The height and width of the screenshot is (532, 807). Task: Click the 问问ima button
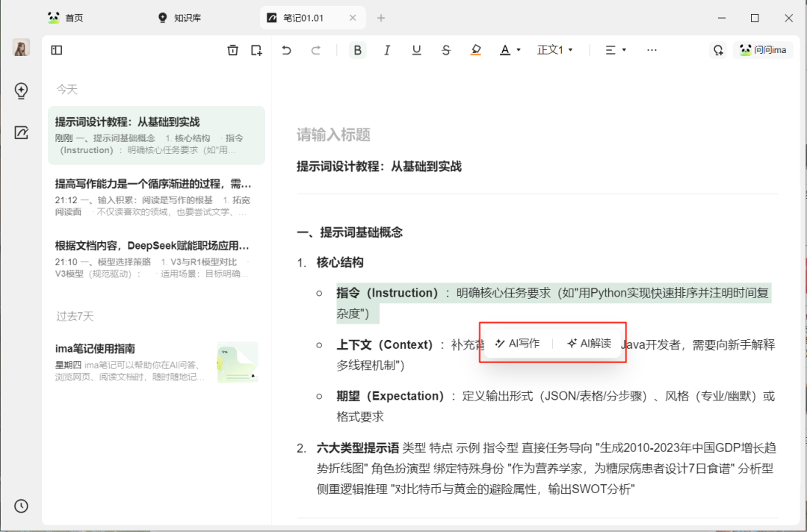pos(764,49)
